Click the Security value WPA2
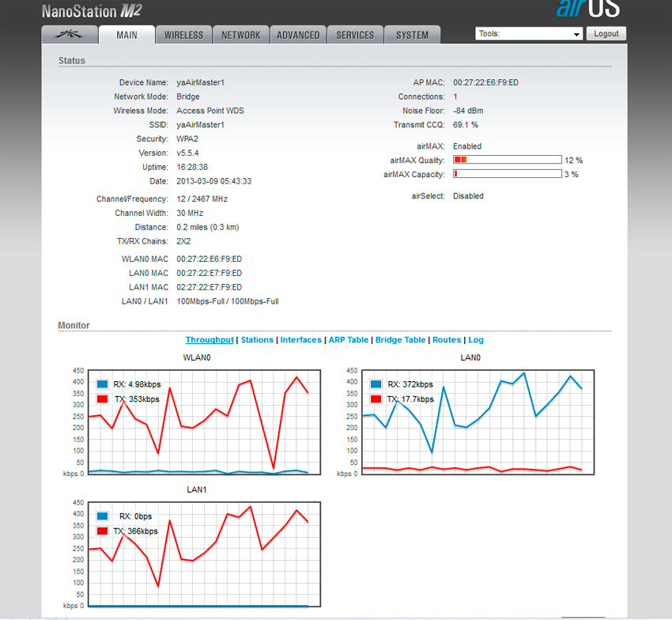The height and width of the screenshot is (620, 672). 187,139
